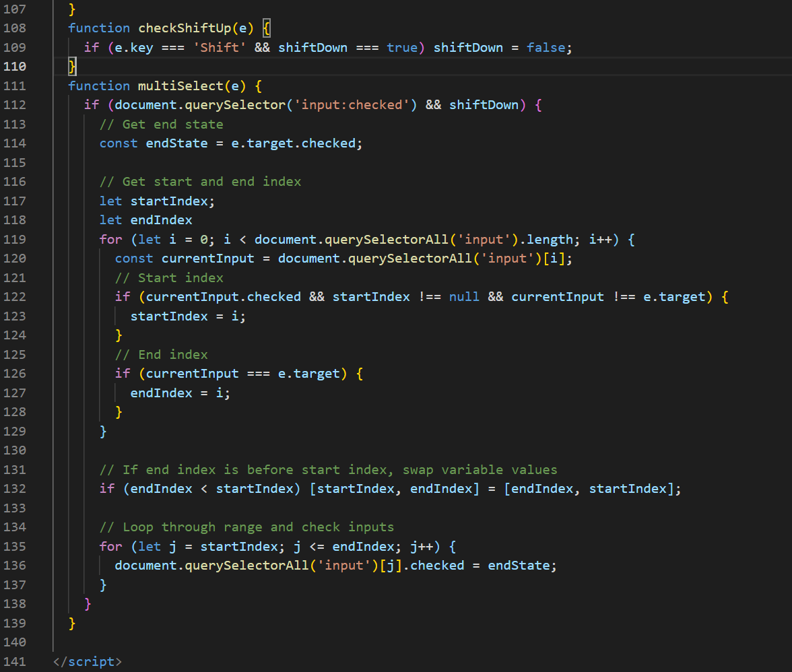
Task: Click line number 141 in the gutter
Action: [x=15, y=661]
